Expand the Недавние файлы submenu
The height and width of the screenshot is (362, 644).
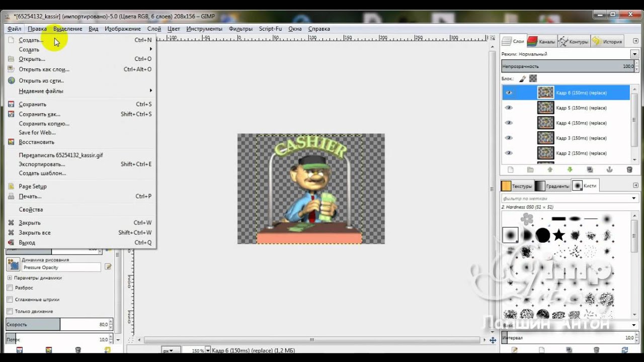coord(80,91)
